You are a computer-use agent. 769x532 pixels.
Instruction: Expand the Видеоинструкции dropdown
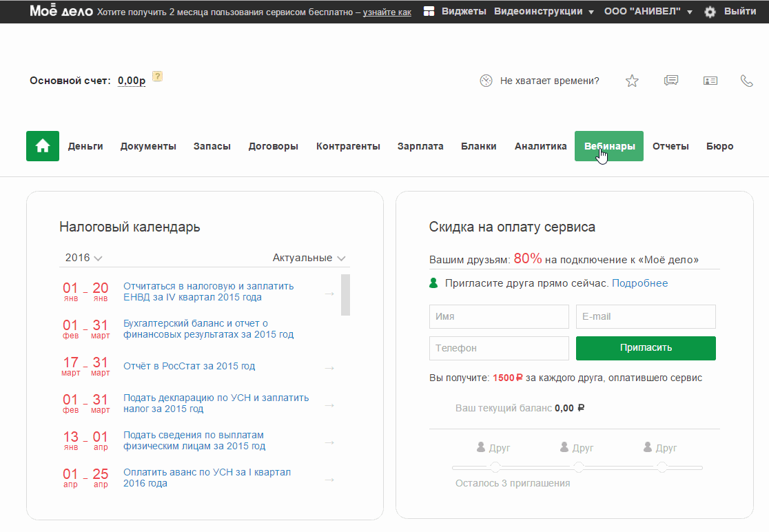(544, 11)
